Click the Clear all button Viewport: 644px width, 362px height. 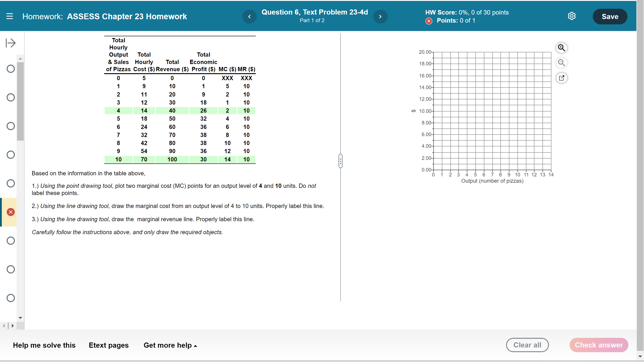tap(527, 345)
